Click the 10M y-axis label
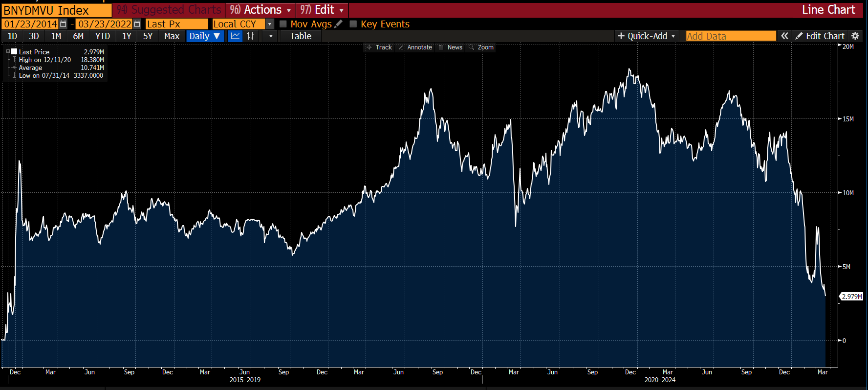The height and width of the screenshot is (390, 868). click(848, 193)
